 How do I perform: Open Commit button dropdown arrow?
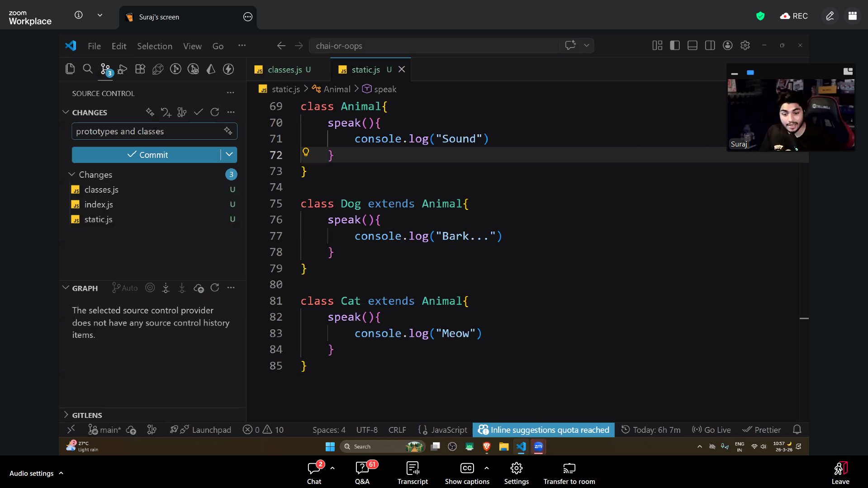[x=229, y=155]
